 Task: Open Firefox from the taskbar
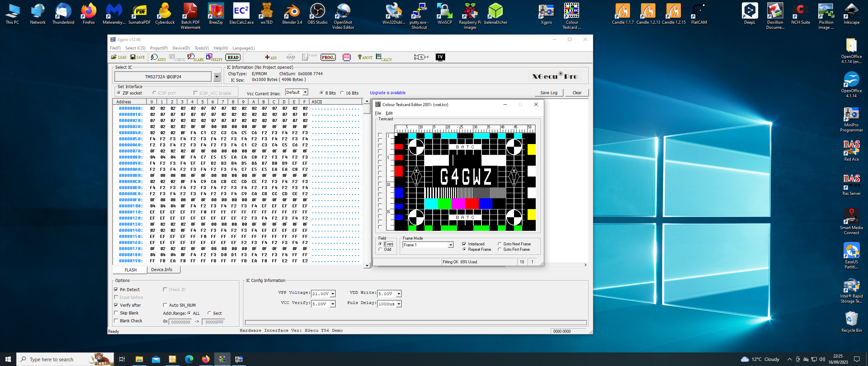206,359
